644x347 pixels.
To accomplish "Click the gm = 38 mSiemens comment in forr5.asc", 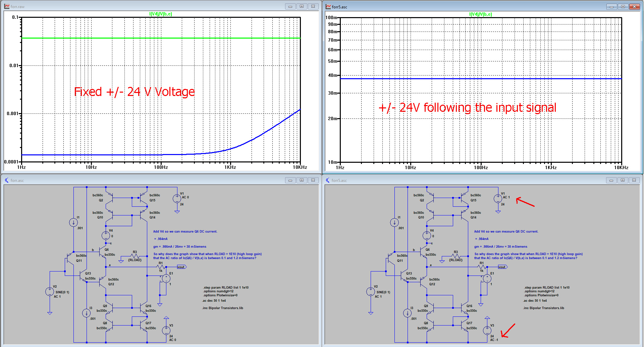I will (500, 247).
